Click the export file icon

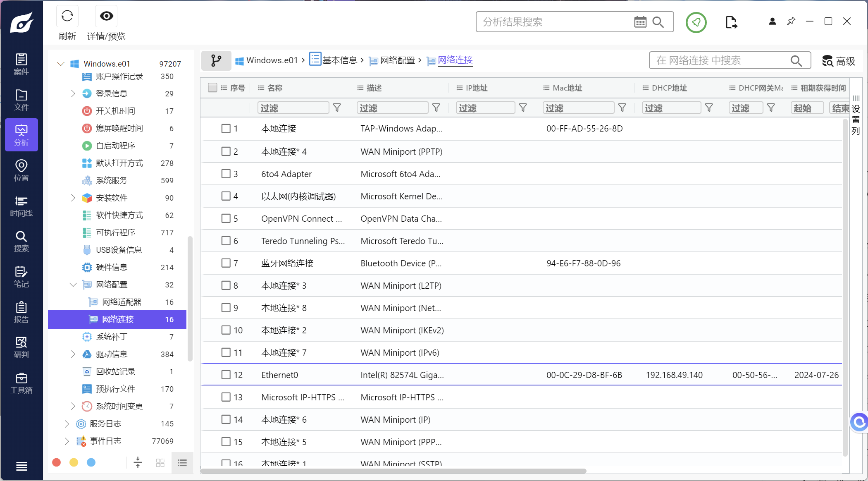coord(731,22)
